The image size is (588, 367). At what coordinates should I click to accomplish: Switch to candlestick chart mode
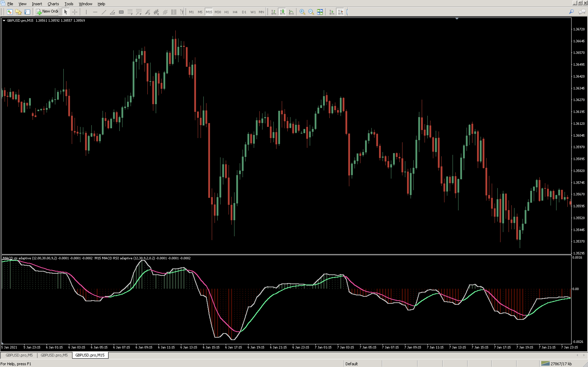click(x=282, y=12)
